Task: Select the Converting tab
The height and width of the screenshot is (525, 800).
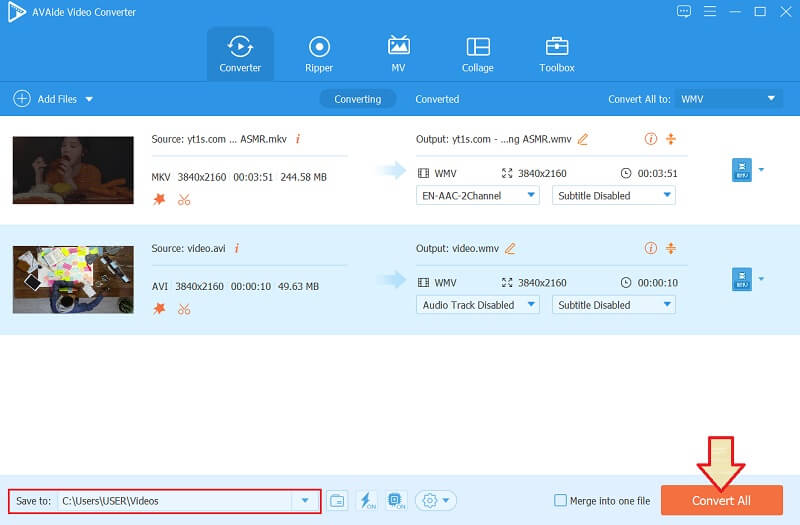Action: 357,99
